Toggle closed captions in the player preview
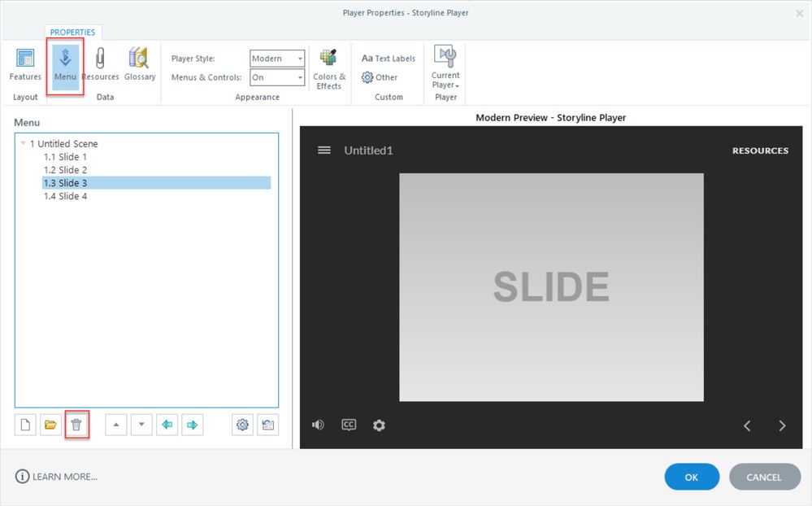The width and height of the screenshot is (812, 506). point(349,425)
